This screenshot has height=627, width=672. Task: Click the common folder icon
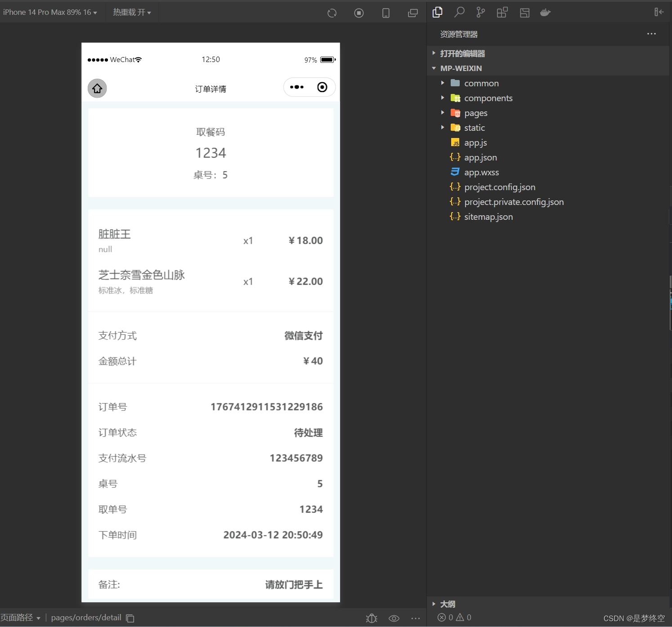455,83
